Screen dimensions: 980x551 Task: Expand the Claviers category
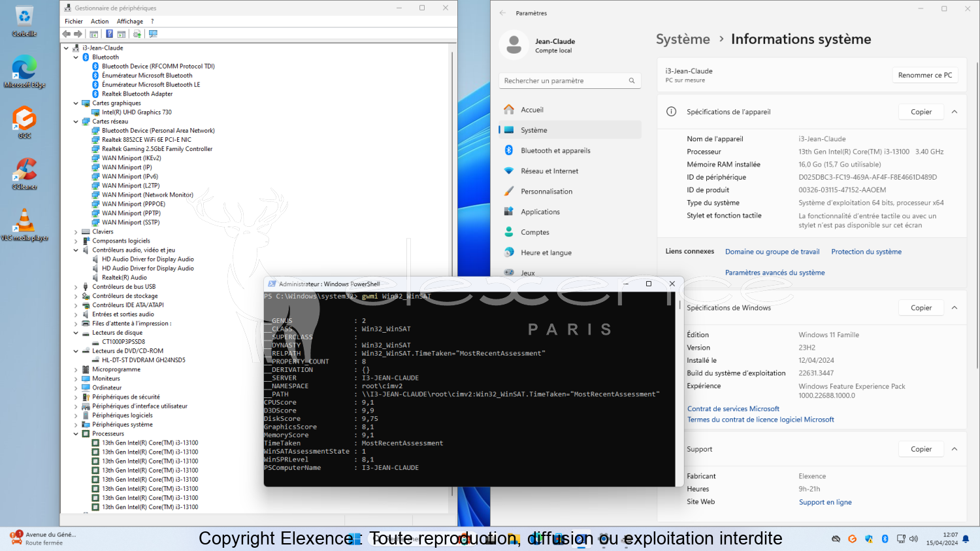tap(76, 232)
